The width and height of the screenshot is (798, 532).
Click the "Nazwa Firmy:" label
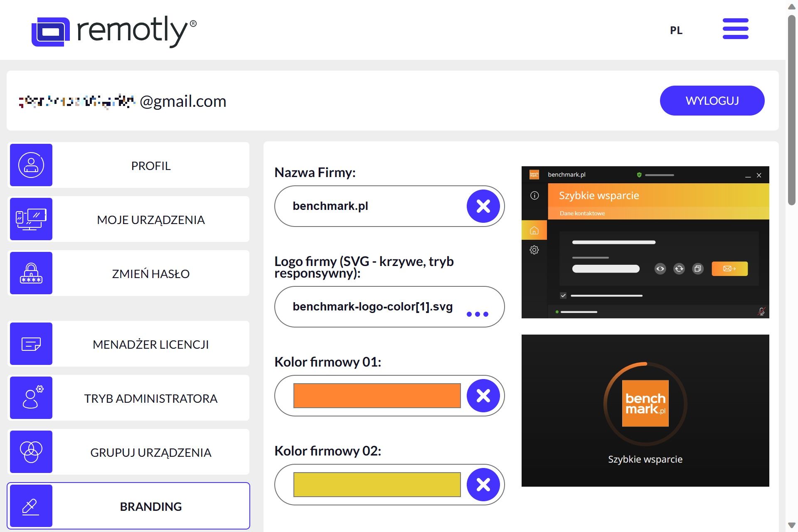pyautogui.click(x=315, y=172)
